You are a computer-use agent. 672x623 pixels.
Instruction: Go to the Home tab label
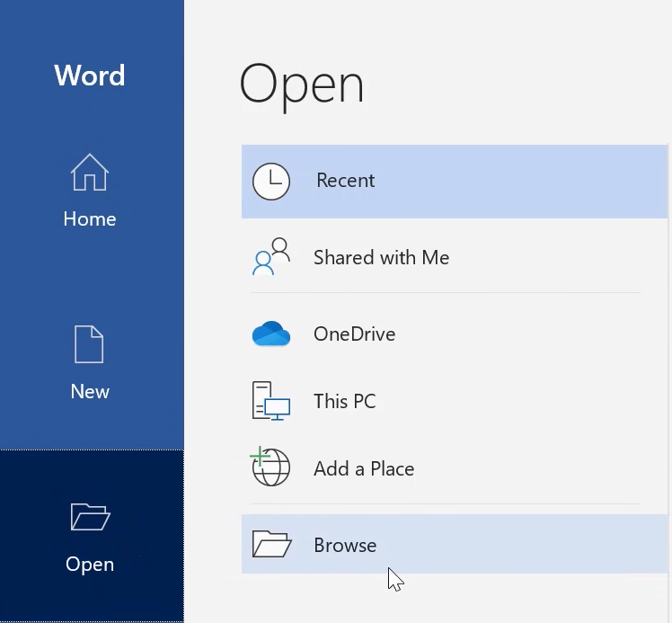(x=89, y=219)
